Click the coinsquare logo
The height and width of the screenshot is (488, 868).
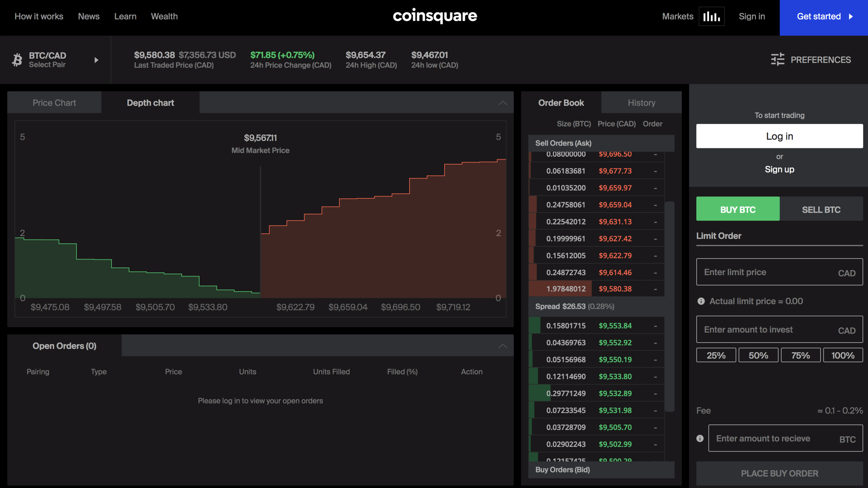pos(435,16)
